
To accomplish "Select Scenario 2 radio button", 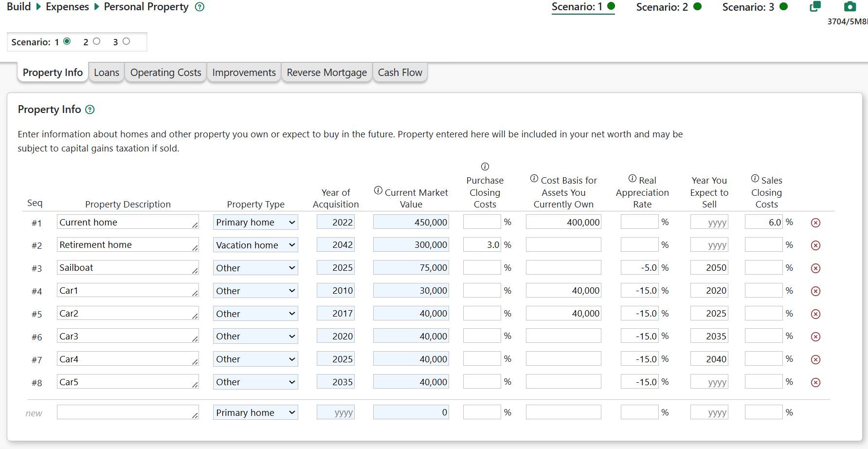I will coord(97,41).
